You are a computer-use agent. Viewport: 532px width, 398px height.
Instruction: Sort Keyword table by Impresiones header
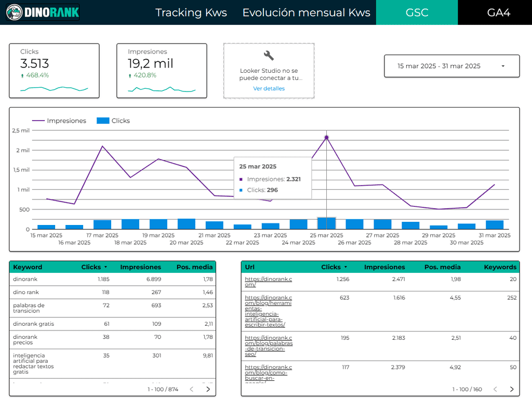coord(140,267)
